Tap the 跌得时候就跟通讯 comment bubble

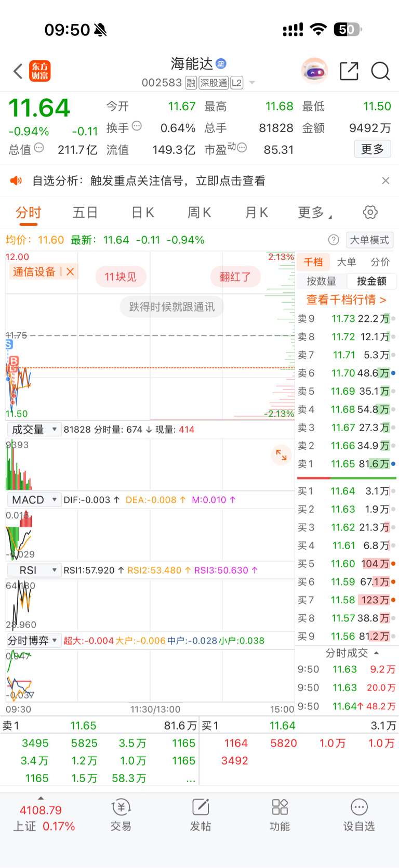pyautogui.click(x=171, y=307)
